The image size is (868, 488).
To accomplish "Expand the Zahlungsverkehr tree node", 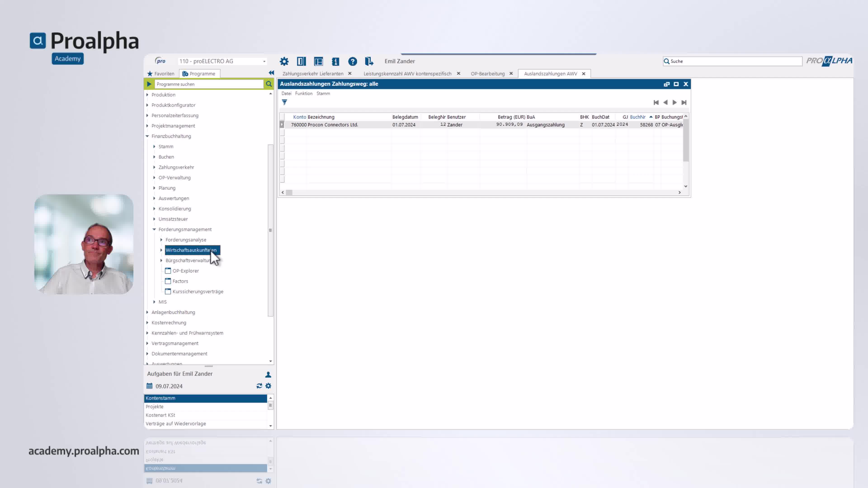I will 154,167.
